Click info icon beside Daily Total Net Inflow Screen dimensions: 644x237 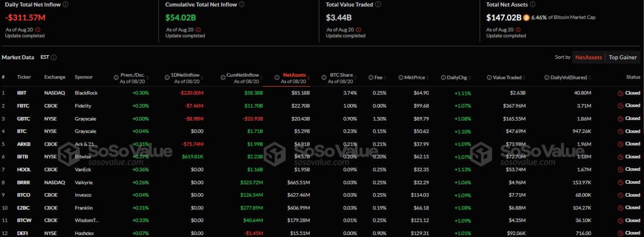tap(66, 4)
